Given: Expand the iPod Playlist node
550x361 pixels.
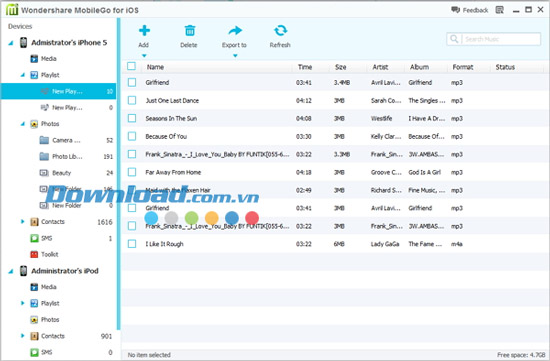Looking at the screenshot, I should coord(23,303).
